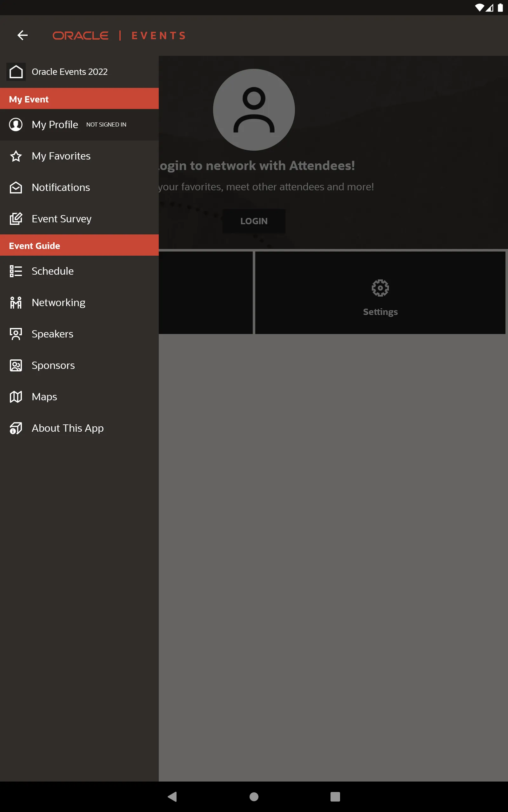Open Schedule in Event Guide
This screenshot has height=812, width=508.
79,271
